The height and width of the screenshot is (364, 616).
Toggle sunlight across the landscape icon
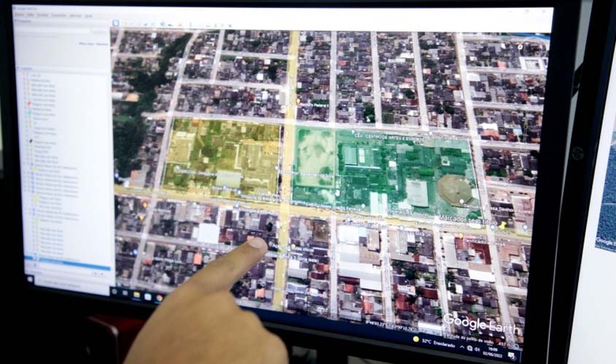[x=170, y=25]
